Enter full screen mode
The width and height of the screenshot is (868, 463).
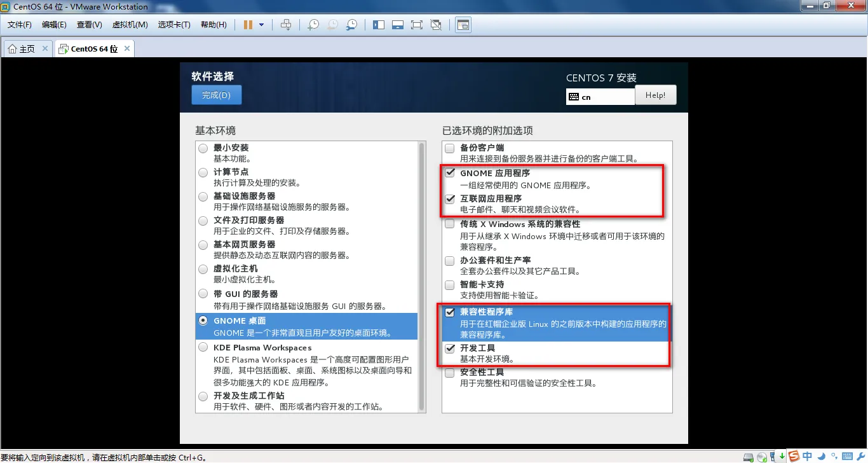point(417,25)
